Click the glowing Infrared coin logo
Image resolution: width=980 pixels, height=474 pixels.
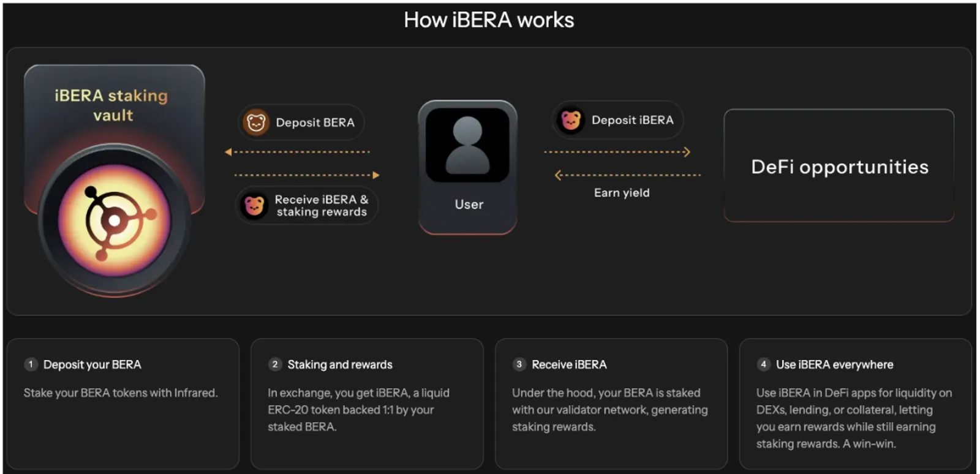point(115,220)
